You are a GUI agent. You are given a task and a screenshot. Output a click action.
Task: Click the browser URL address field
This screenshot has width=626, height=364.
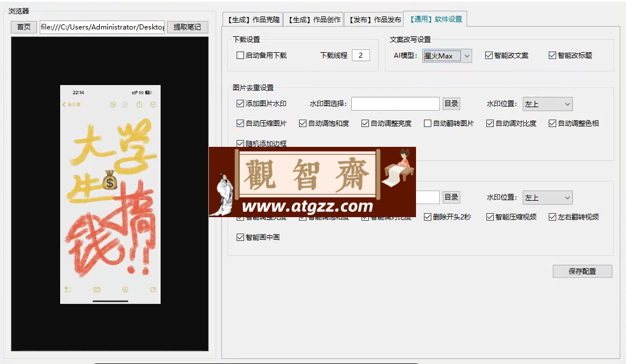point(102,27)
